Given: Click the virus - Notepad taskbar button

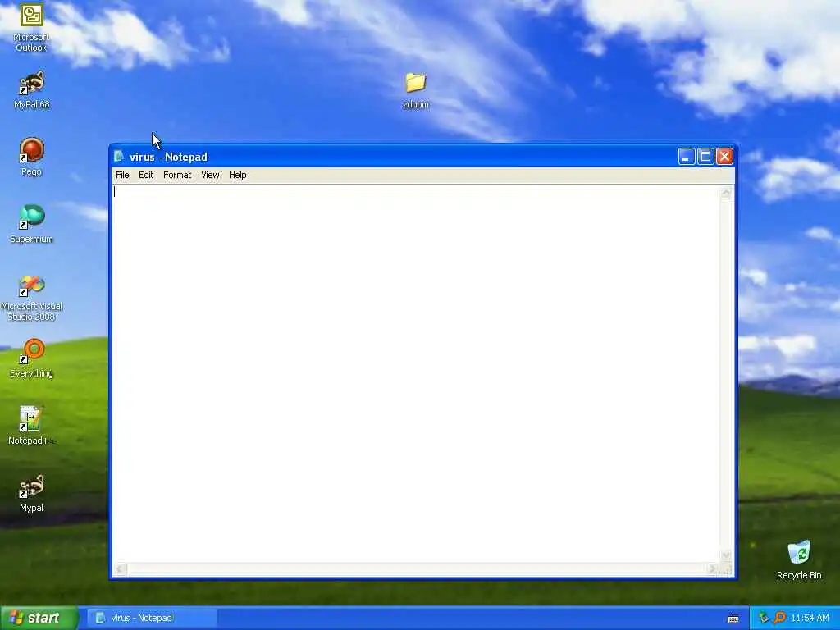Looking at the screenshot, I should click(x=152, y=618).
